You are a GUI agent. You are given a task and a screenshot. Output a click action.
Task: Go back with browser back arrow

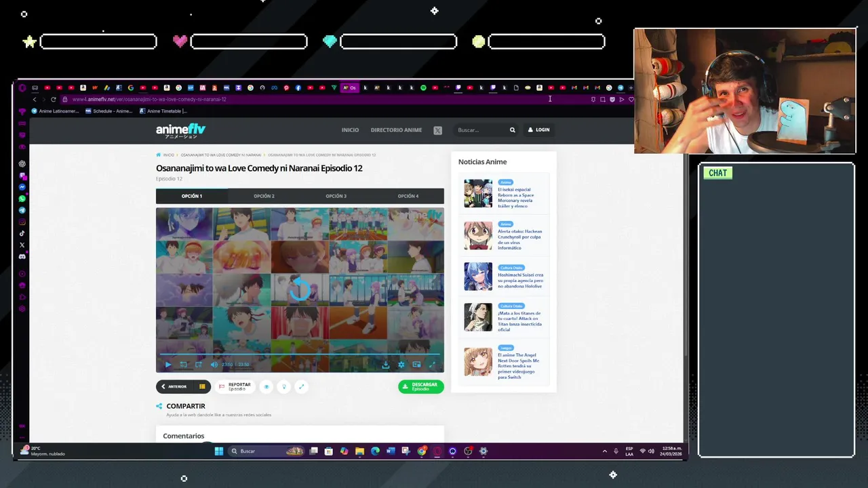[35, 99]
